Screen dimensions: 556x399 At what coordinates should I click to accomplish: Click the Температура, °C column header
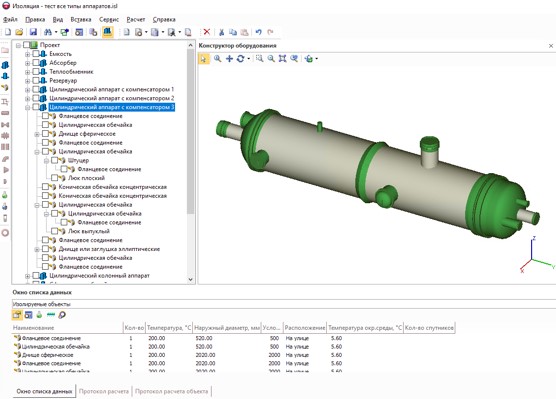coord(169,328)
